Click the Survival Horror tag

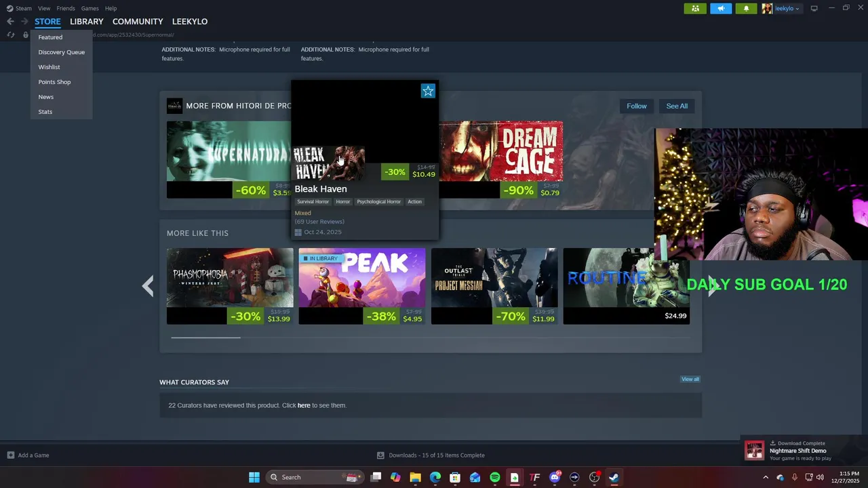313,201
